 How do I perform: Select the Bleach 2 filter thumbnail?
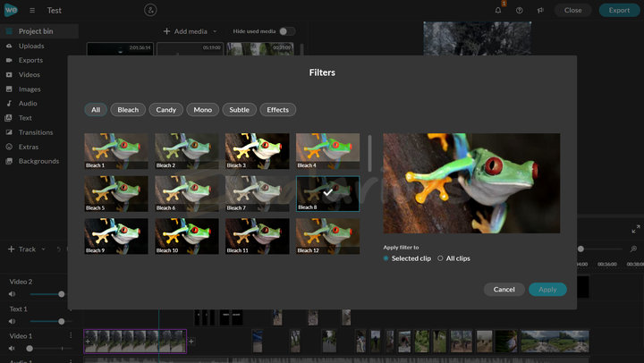pos(187,151)
